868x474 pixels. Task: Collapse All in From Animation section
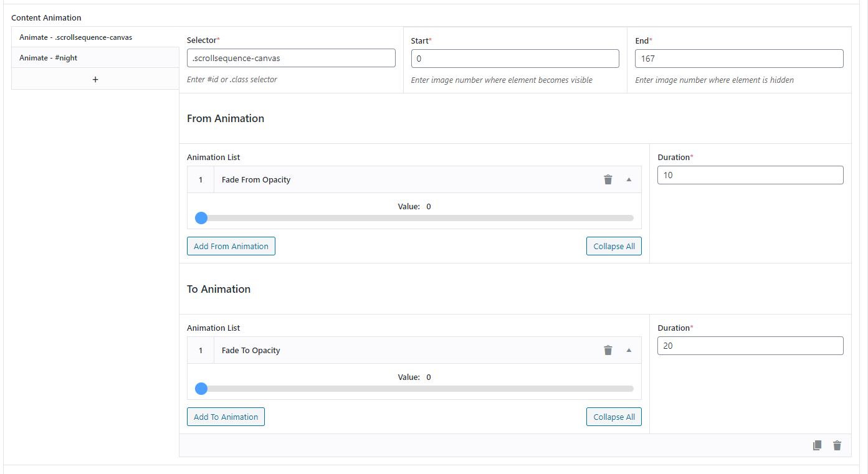tap(614, 246)
